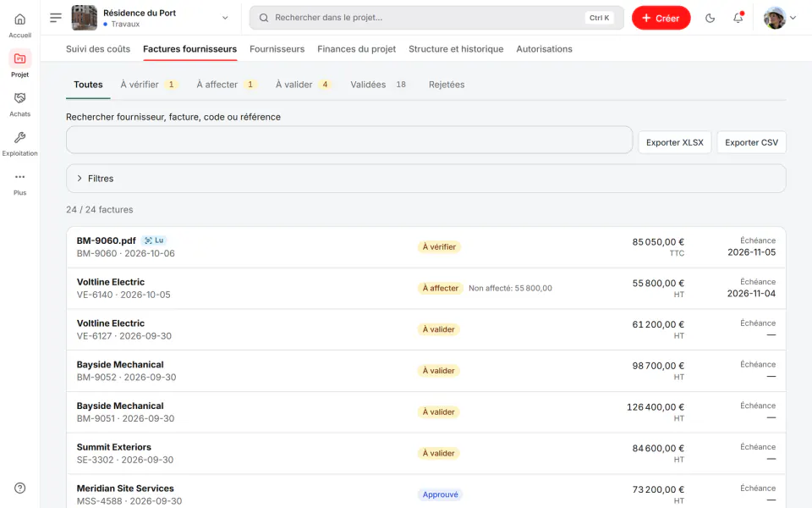Open the user avatar menu
Screen dimensions: 812x508
point(779,18)
